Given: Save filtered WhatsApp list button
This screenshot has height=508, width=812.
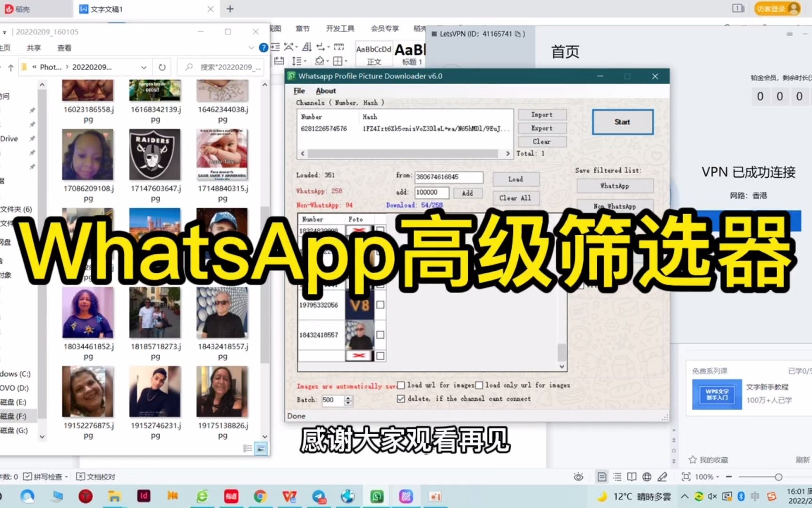Looking at the screenshot, I should [615, 186].
